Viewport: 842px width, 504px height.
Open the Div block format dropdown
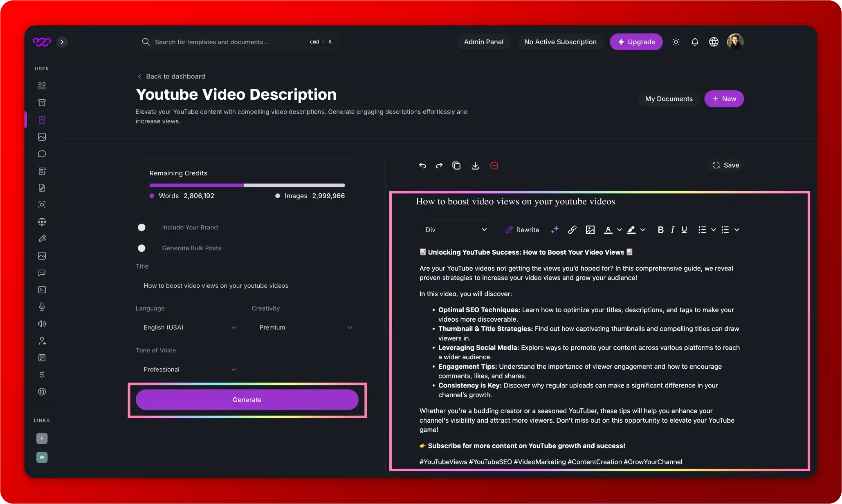[x=456, y=230]
